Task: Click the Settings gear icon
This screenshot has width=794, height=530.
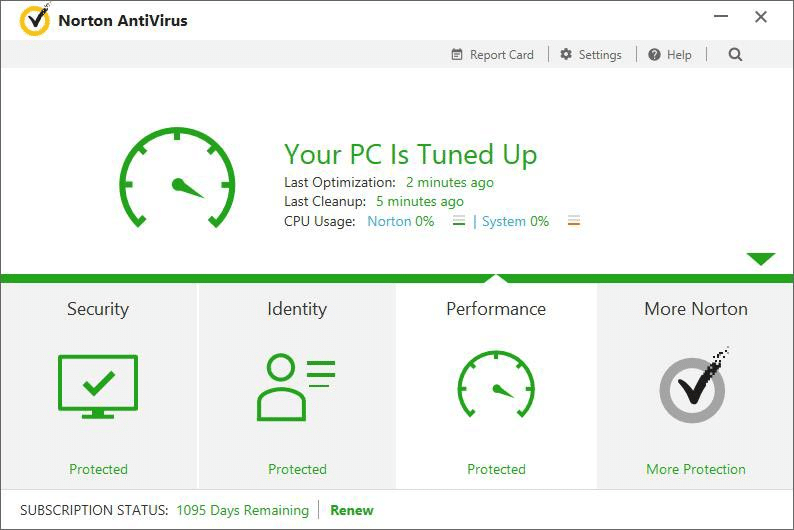Action: coord(566,54)
